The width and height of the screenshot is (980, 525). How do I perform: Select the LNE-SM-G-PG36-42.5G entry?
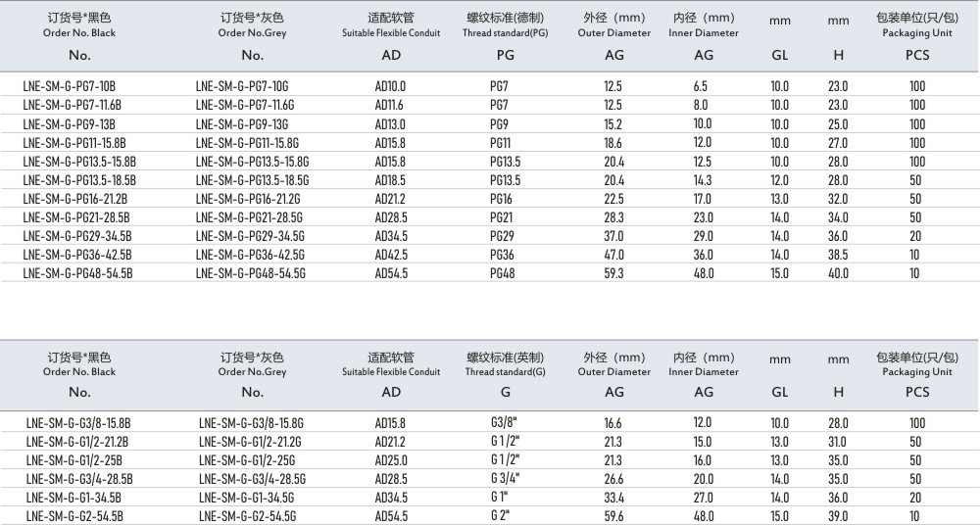(250, 255)
